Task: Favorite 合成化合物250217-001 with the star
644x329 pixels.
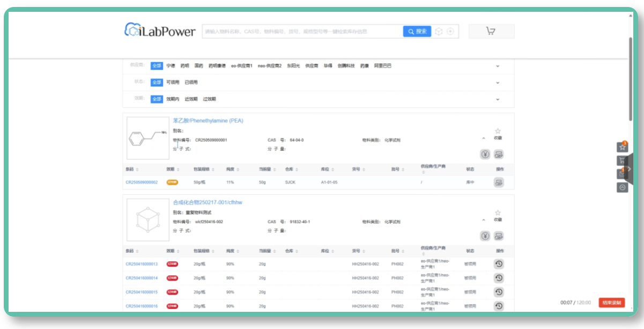Action: (498, 213)
